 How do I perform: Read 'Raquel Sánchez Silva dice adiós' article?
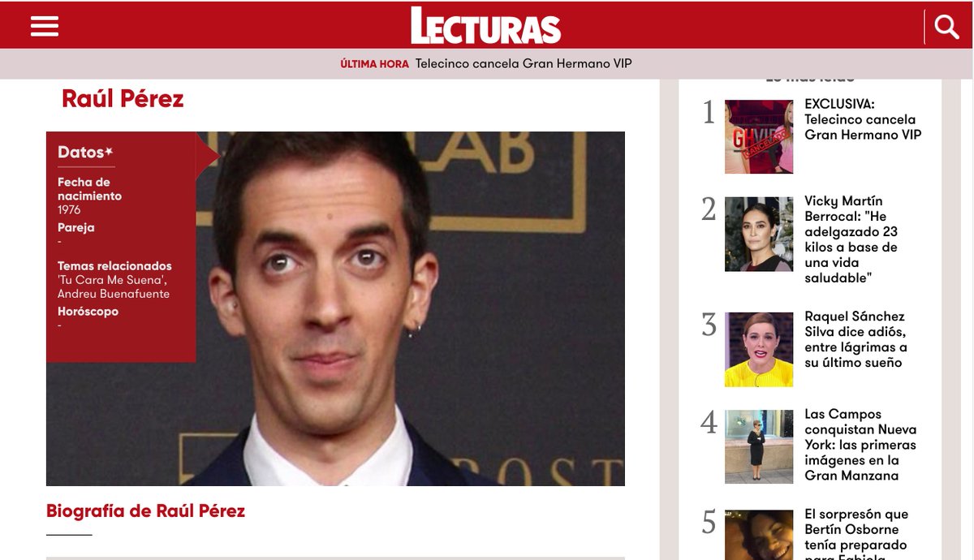[855, 339]
